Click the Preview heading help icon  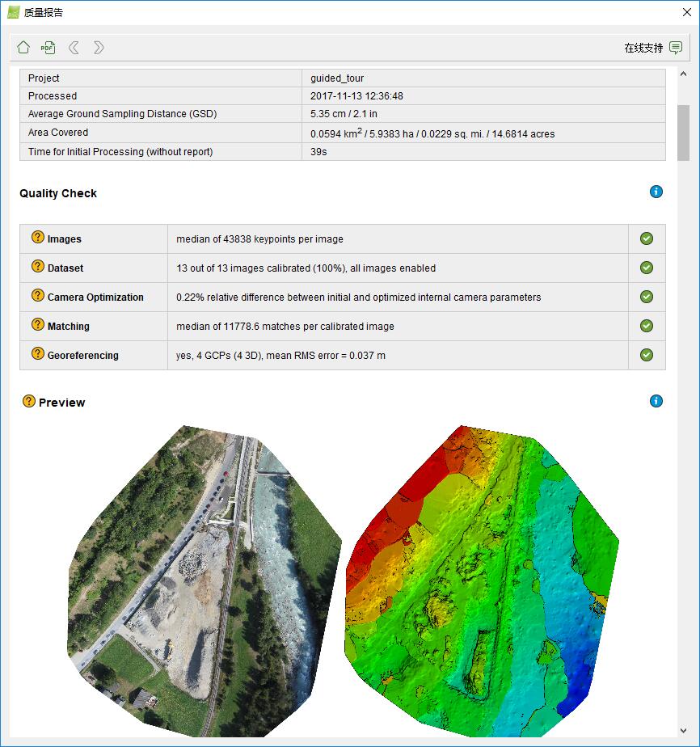point(29,401)
